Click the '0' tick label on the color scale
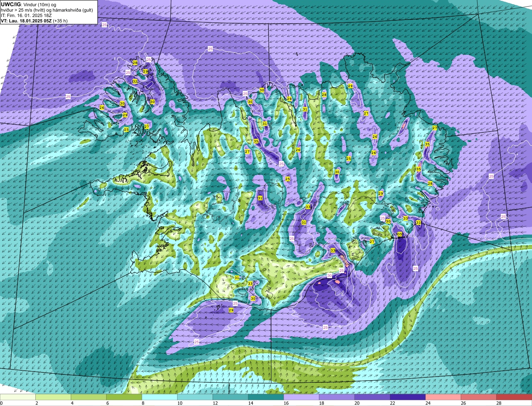The height and width of the screenshot is (406, 532). 1,403
